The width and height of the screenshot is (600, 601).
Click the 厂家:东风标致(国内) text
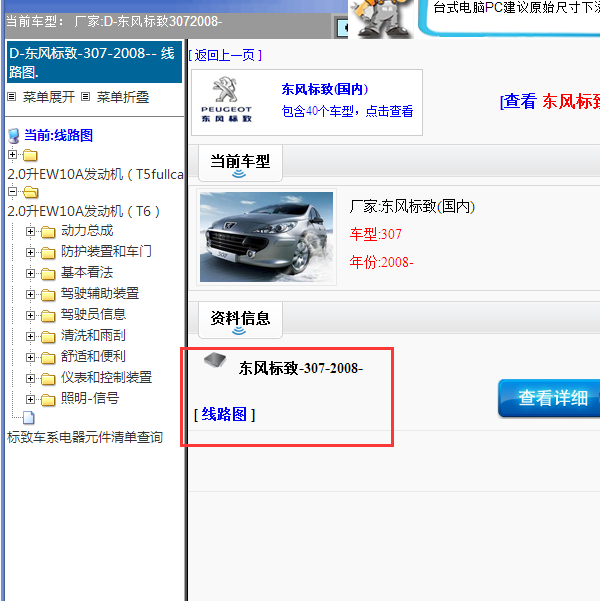412,207
